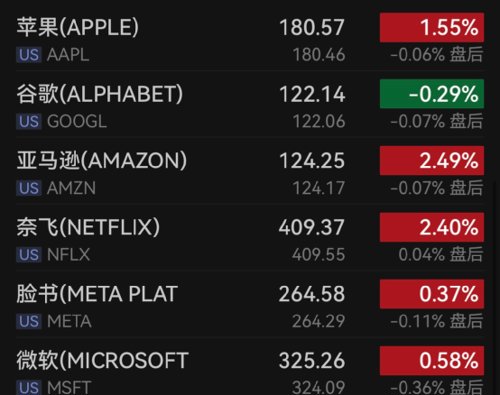This screenshot has width=500, height=395.
Task: Click the US badge next to GOOGL
Action: pos(29,121)
